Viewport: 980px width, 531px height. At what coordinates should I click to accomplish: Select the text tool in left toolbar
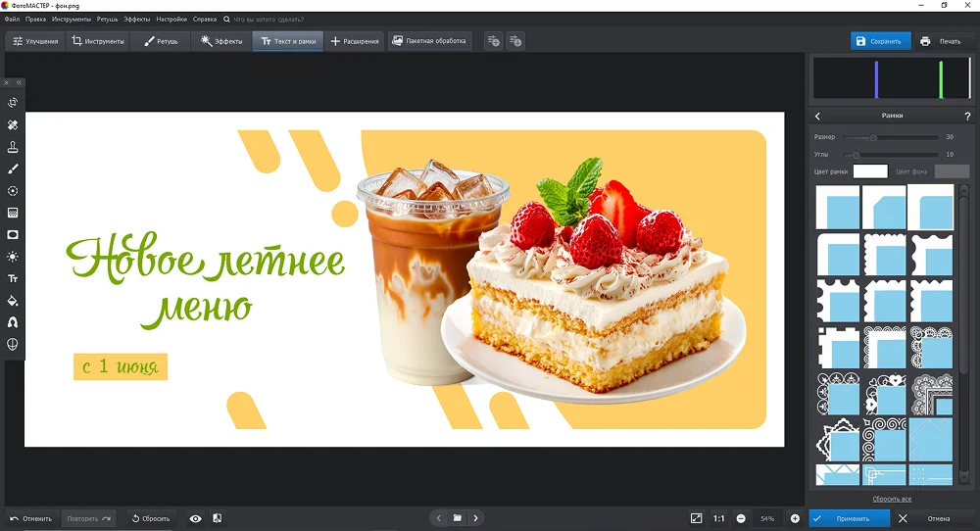pos(13,278)
